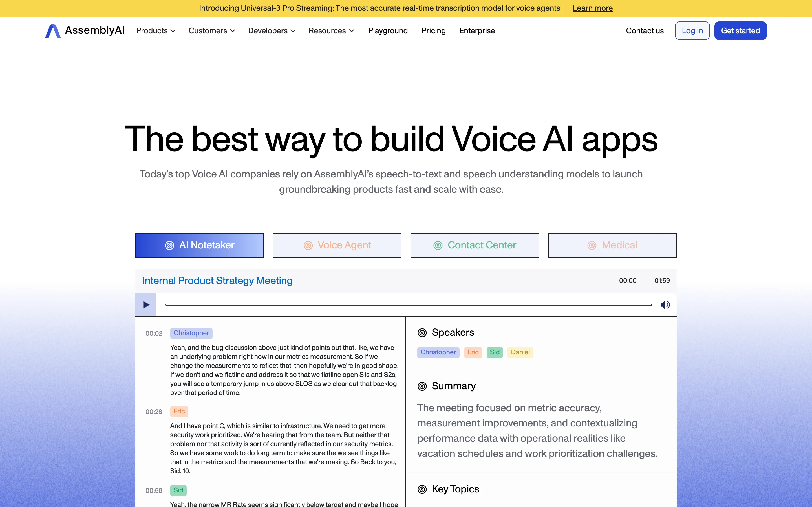812x507 pixels.
Task: Filter by the Daniel speaker tag
Action: coord(520,352)
